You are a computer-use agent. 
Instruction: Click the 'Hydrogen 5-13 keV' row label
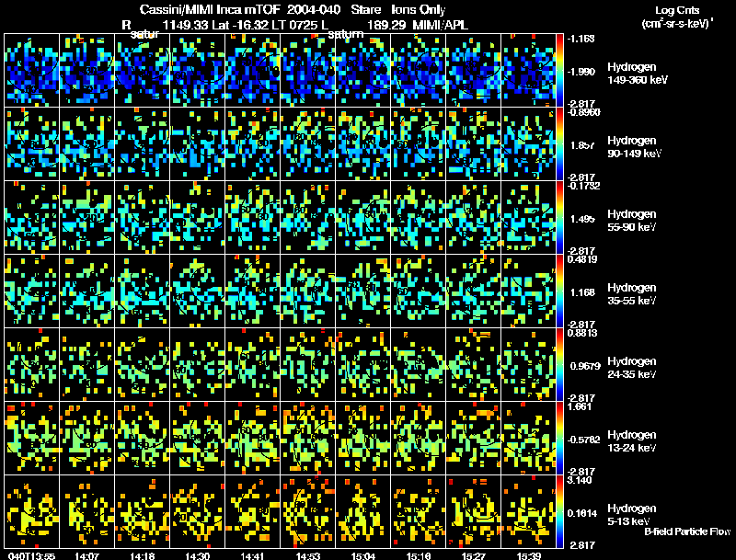(632, 515)
